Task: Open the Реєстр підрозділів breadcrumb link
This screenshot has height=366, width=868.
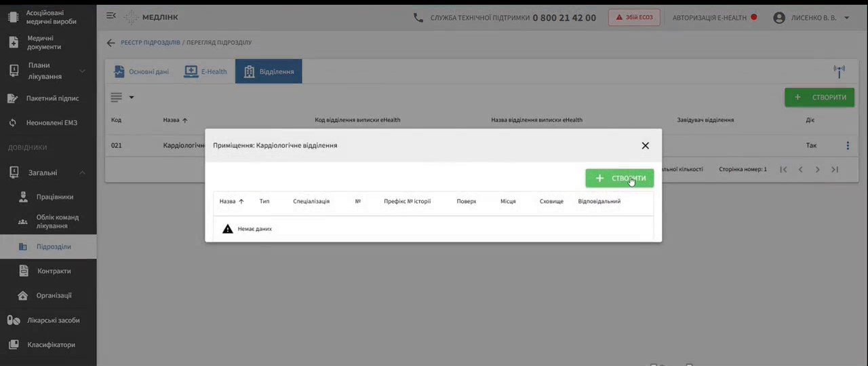Action: (x=151, y=43)
